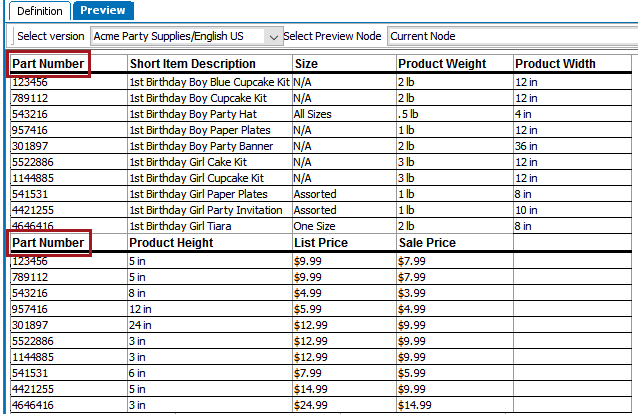Click the 10 in width cell
This screenshot has width=638, height=414.
(x=572, y=210)
